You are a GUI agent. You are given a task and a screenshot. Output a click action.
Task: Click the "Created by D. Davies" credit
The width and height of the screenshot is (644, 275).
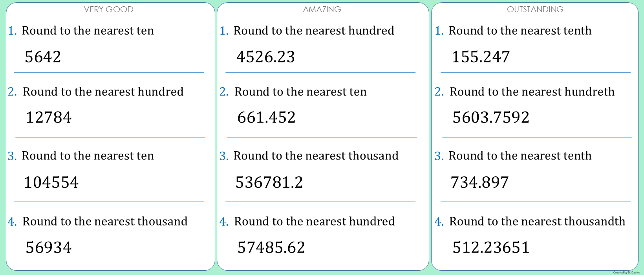pos(626,272)
